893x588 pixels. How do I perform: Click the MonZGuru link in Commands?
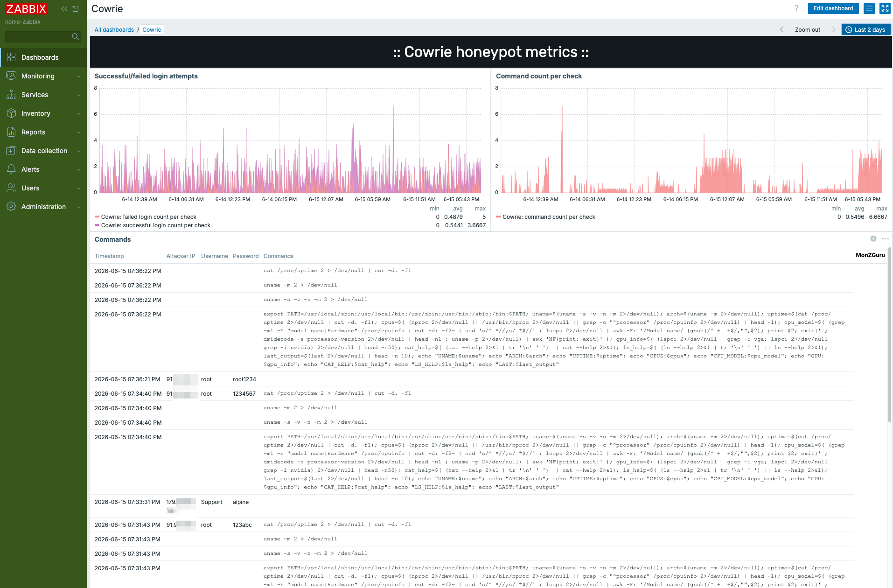(x=870, y=255)
